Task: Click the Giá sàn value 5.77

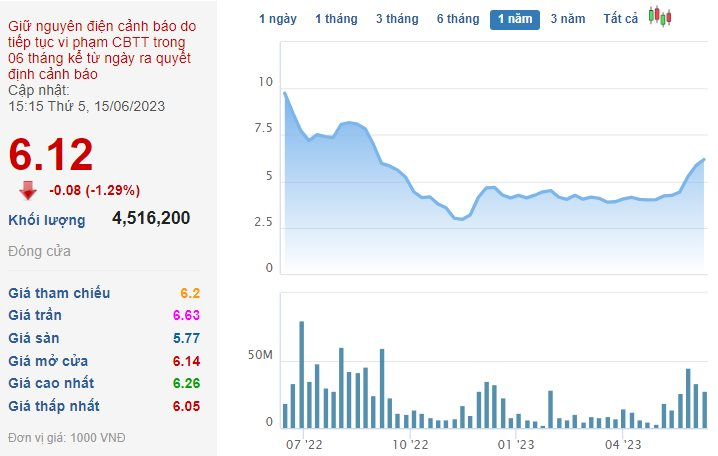Action: [x=186, y=338]
